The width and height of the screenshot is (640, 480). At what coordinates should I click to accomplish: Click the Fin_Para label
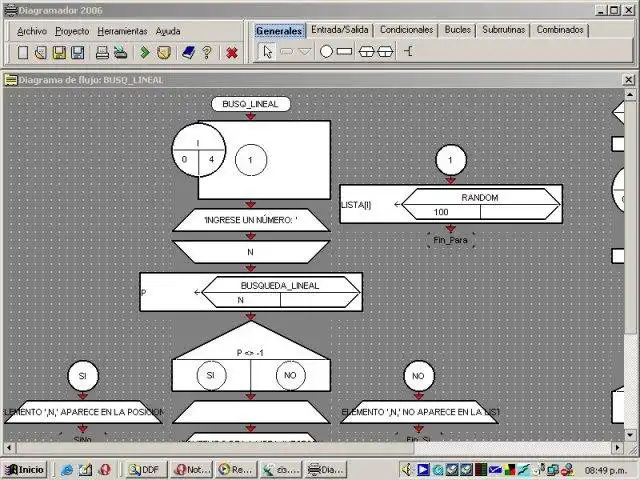click(x=450, y=240)
